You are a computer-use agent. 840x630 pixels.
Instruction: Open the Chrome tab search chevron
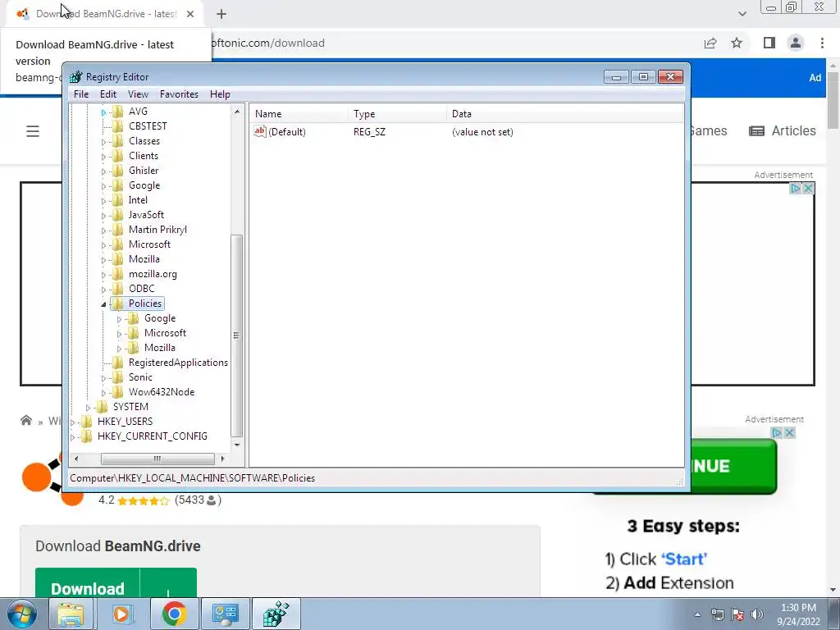(x=742, y=14)
